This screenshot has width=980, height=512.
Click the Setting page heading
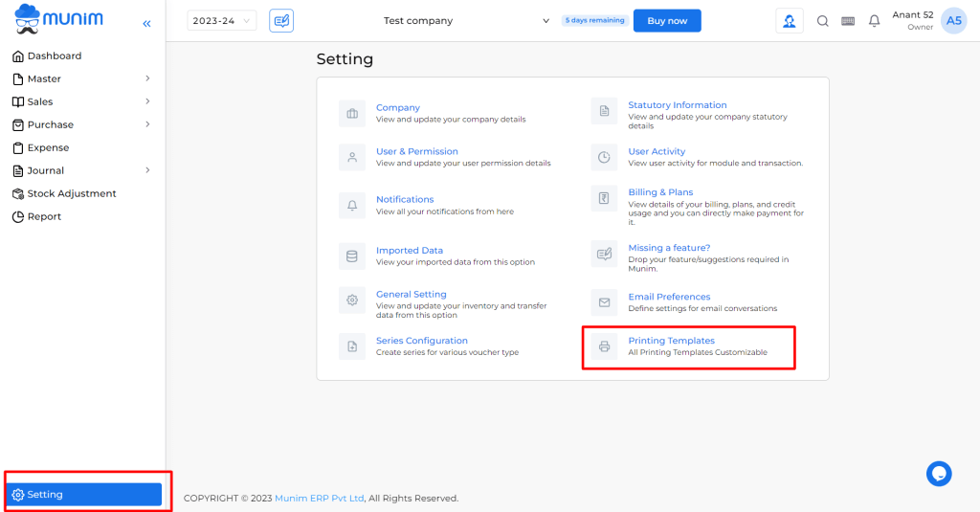[345, 59]
